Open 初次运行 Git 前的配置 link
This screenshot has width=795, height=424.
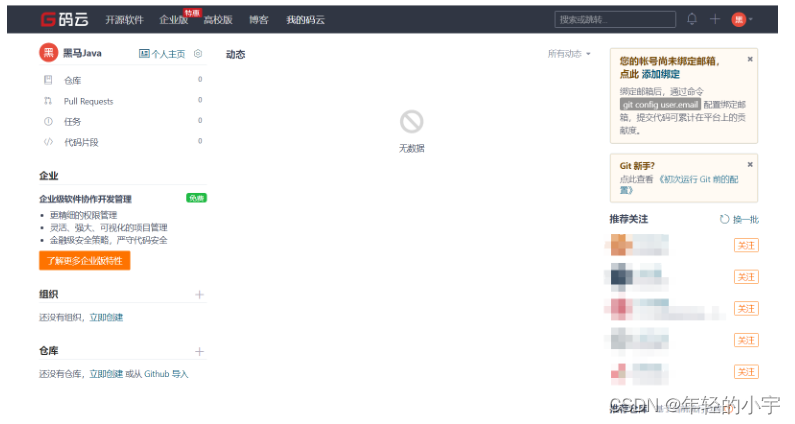point(679,185)
